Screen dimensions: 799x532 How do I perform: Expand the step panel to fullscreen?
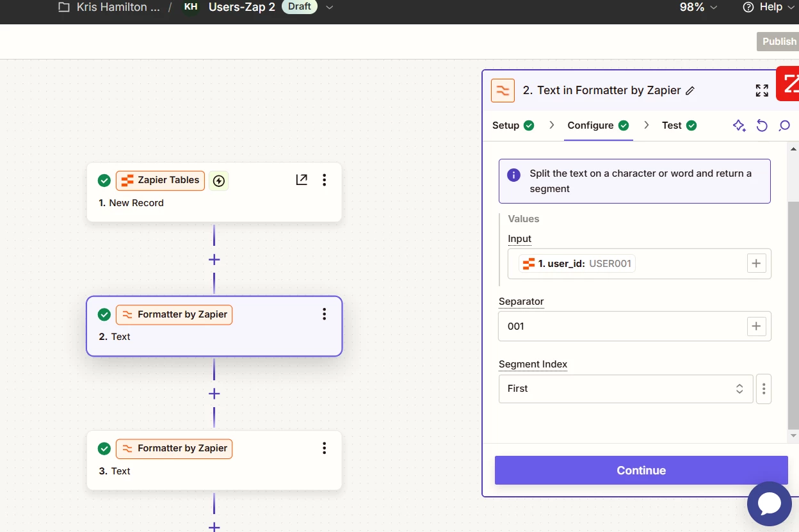pos(762,90)
